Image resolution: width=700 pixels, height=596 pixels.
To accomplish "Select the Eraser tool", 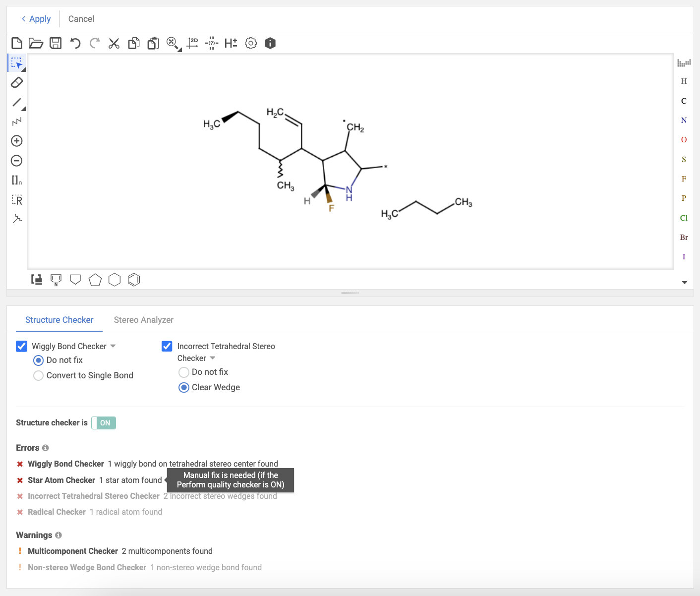I will coord(17,82).
